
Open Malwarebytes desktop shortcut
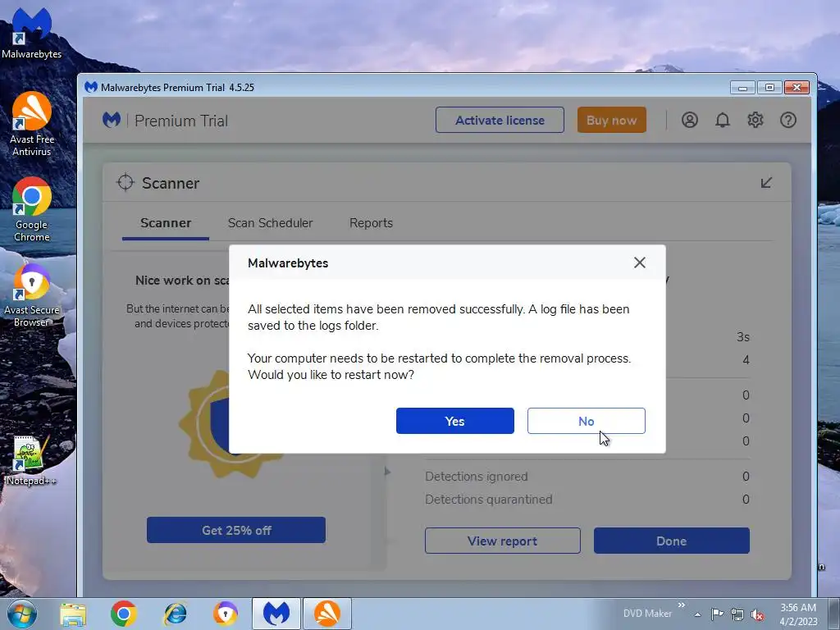coord(32,33)
